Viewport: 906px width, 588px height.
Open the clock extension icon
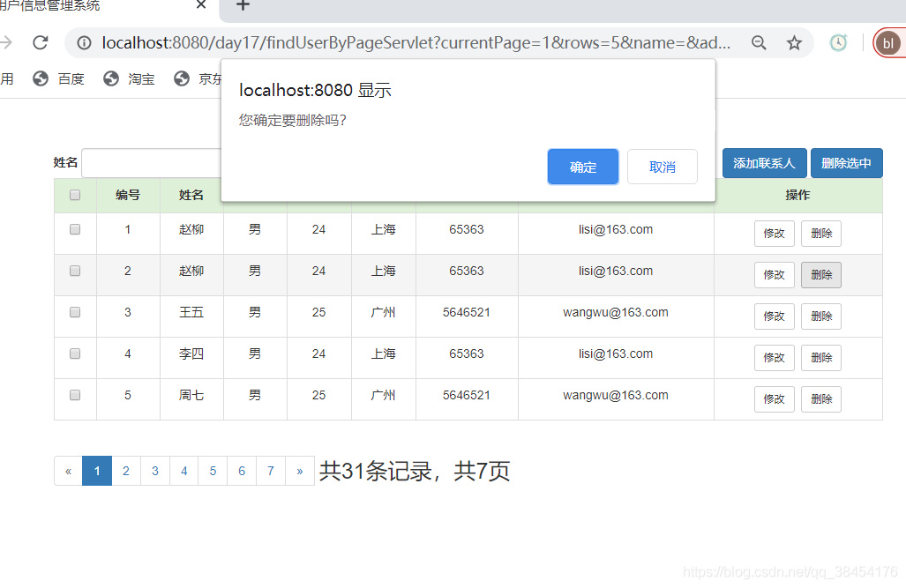[x=838, y=42]
